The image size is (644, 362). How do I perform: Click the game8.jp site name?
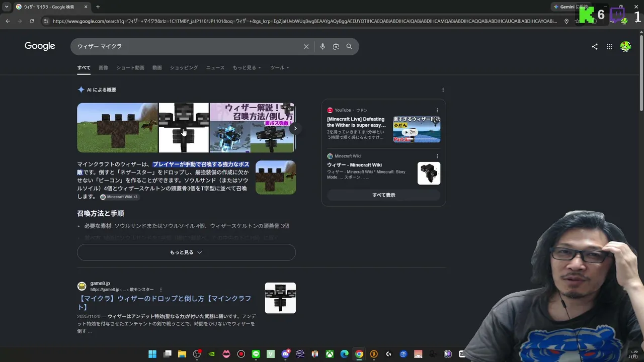tap(100, 284)
